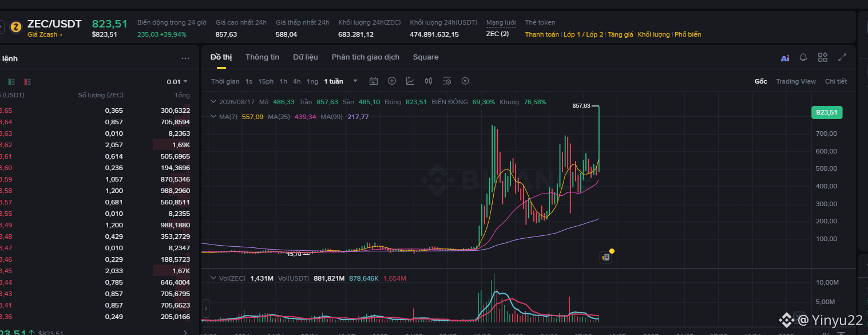Open the Phân tích giao dịch tab
Image resolution: width=868 pixels, height=335 pixels.
point(366,57)
